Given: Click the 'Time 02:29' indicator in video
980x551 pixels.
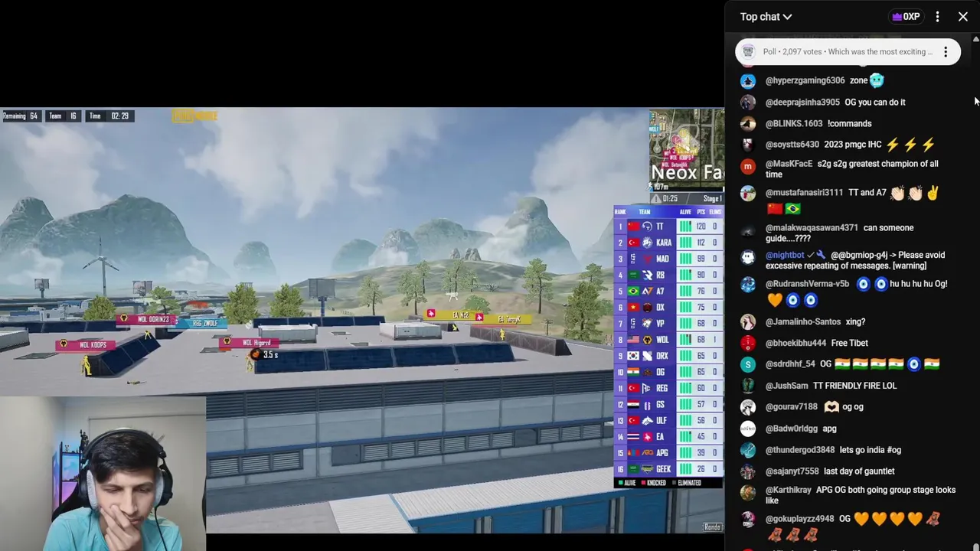Looking at the screenshot, I should pos(109,116).
